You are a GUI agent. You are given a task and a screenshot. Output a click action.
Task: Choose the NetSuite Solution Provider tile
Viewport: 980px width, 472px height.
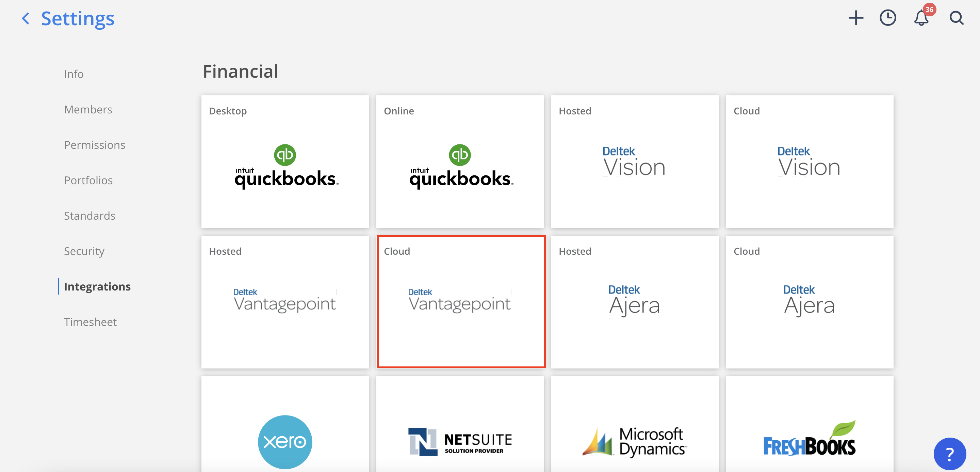(460, 442)
